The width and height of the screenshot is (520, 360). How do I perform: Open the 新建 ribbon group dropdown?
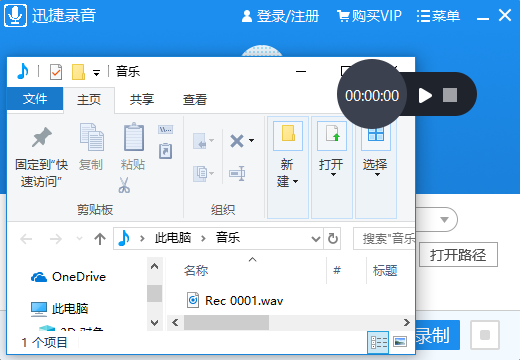pyautogui.click(x=288, y=168)
